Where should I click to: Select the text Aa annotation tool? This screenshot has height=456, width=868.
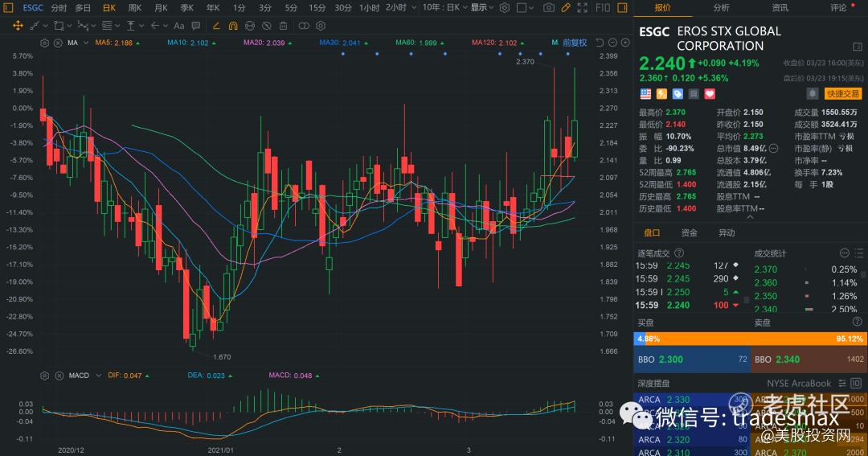[178, 26]
